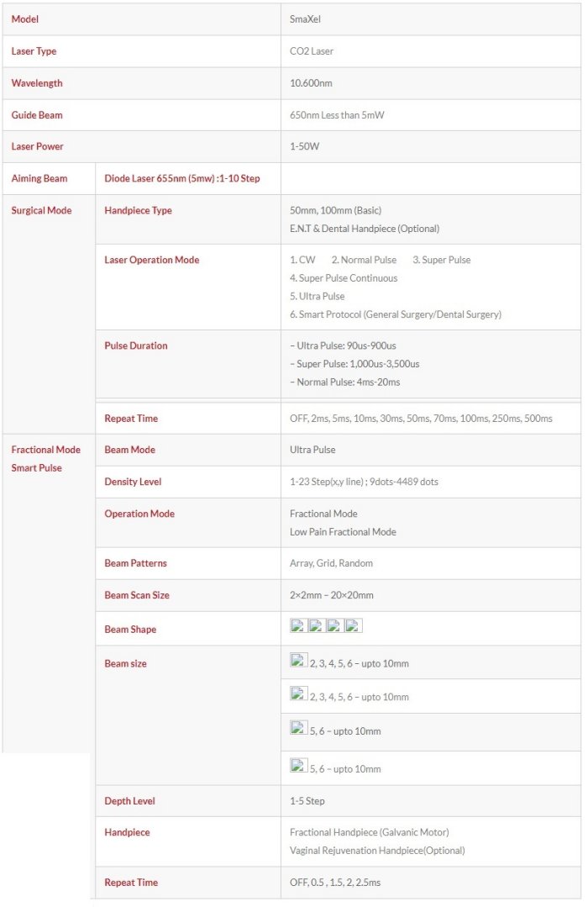The image size is (588, 907).
Task: Click the image icon in second Beam size row
Action: click(x=298, y=694)
